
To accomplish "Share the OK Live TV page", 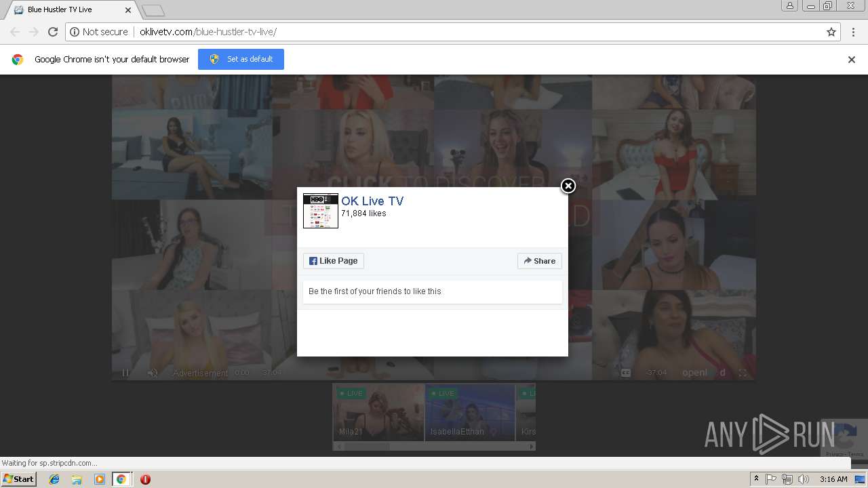I will [x=540, y=261].
